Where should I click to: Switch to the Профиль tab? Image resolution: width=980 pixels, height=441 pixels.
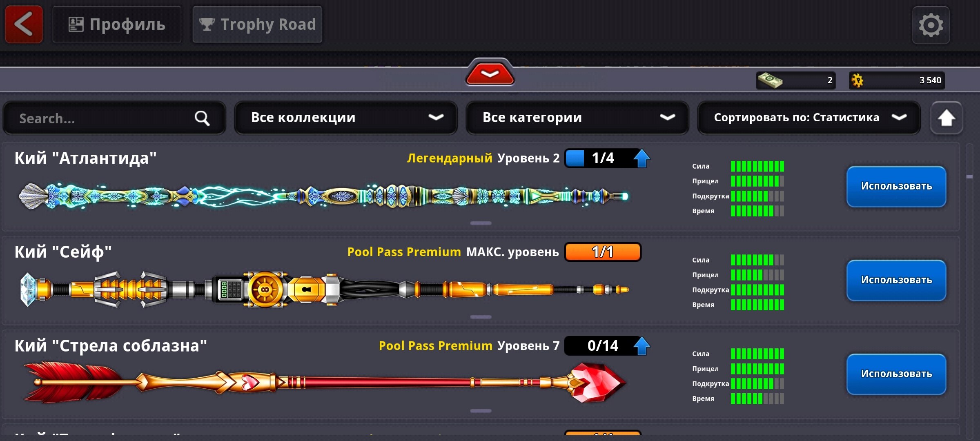tap(117, 24)
